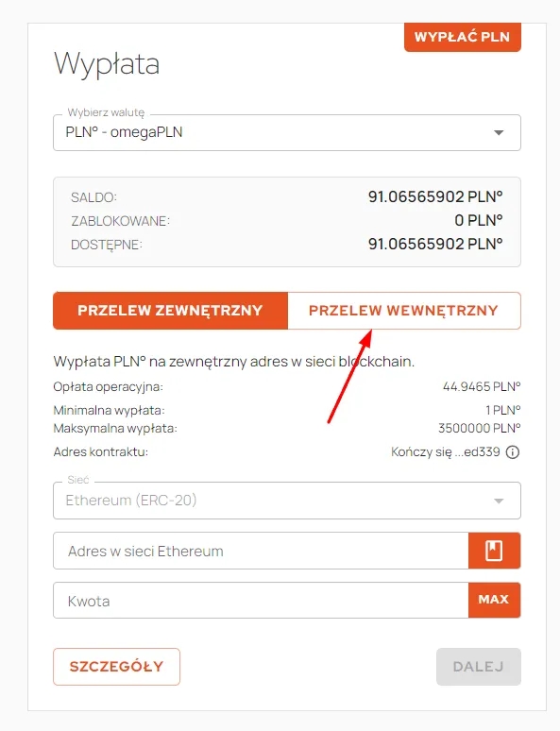The image size is (560, 731).
Task: Expand the Ethereum (ERC-20) network dropdown
Action: pyautogui.click(x=287, y=501)
